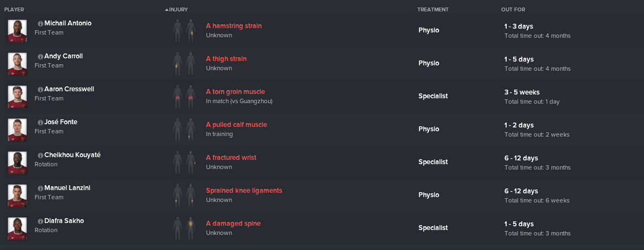Screen dimensions: 644x250
Task: Click Andy Carroll's thigh injury body diagram
Action: click(184, 63)
